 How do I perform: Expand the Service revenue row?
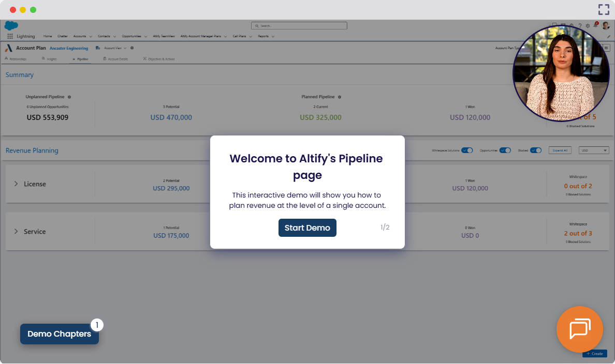[x=16, y=232]
